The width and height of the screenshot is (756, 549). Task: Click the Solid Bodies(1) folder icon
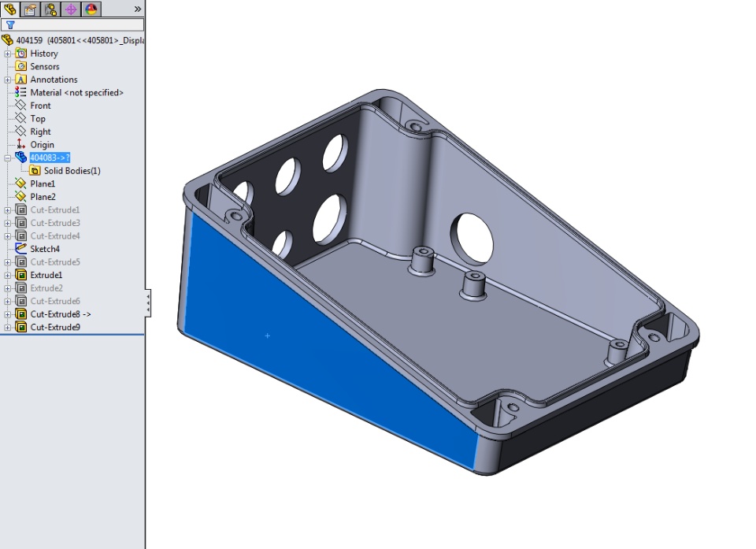coord(35,170)
